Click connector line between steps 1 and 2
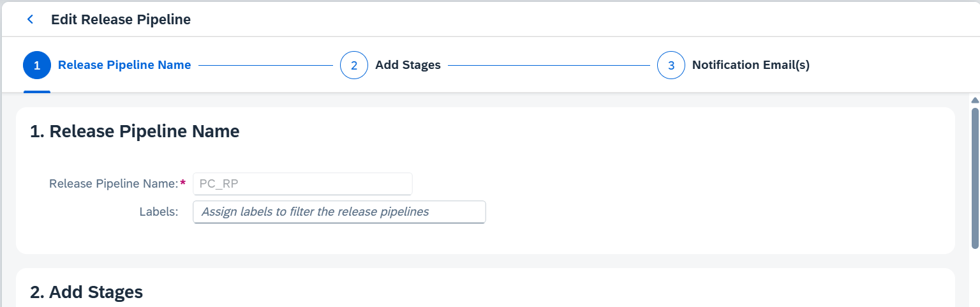This screenshot has height=307, width=980. coord(265,65)
